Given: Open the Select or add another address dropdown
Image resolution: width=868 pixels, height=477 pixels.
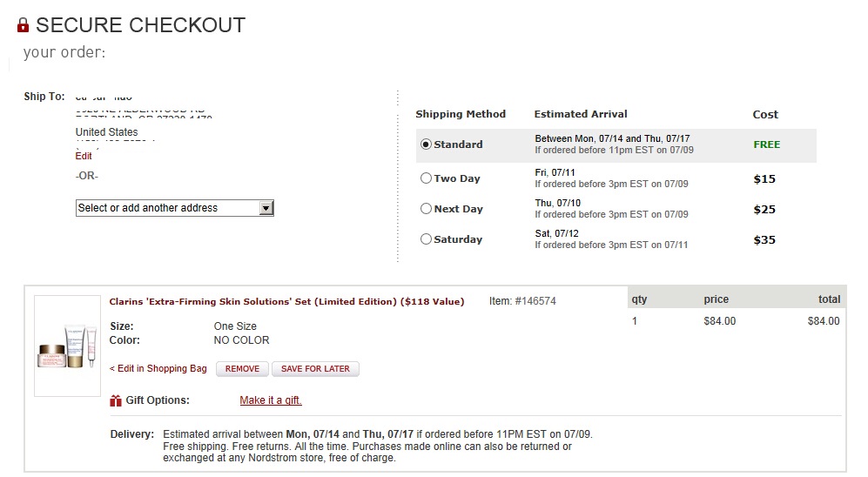Looking at the screenshot, I should [175, 208].
